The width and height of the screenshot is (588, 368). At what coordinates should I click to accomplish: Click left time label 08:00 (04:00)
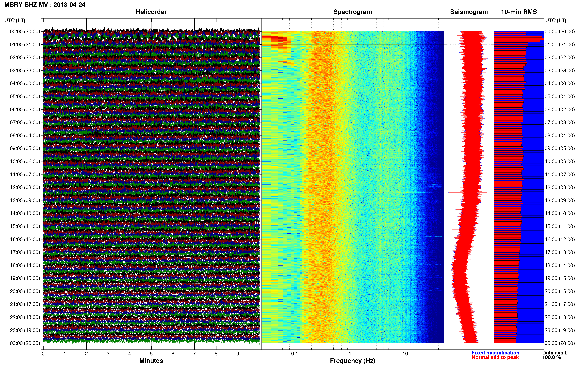point(25,135)
